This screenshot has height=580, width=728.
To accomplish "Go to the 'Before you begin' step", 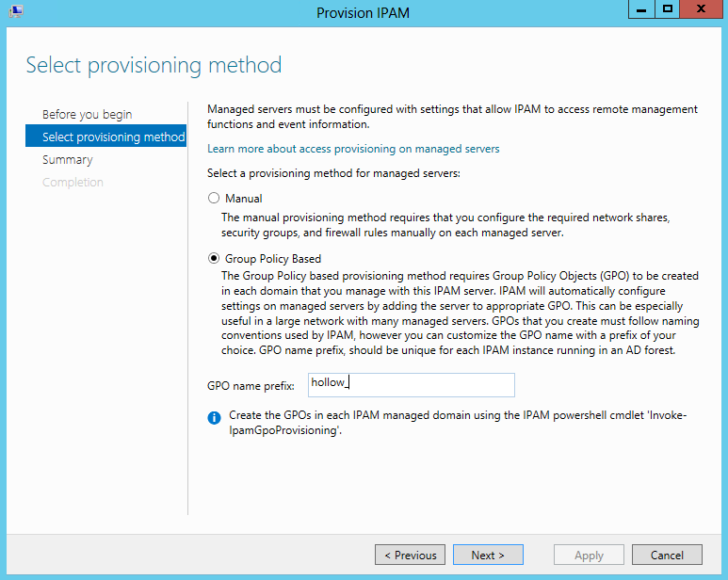I will coord(88,115).
